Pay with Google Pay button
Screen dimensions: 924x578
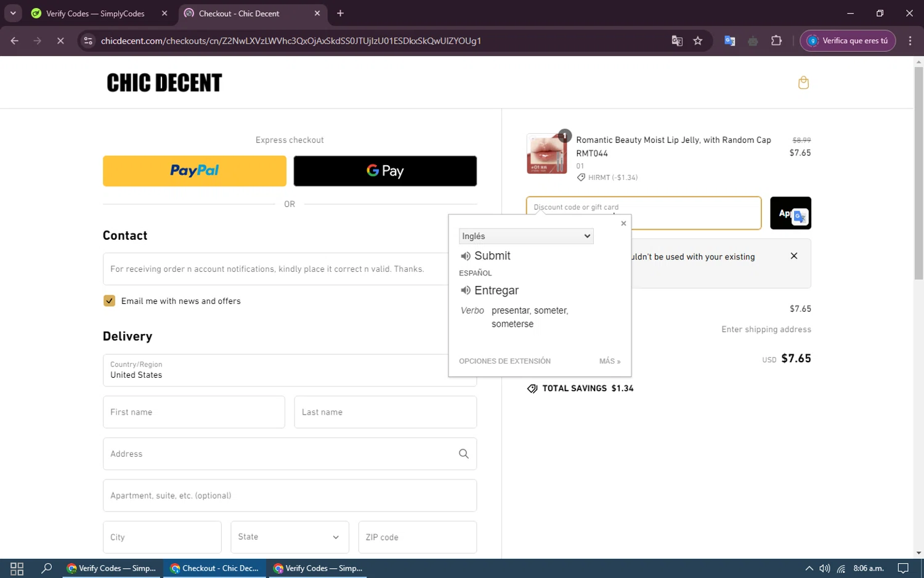pyautogui.click(x=385, y=171)
